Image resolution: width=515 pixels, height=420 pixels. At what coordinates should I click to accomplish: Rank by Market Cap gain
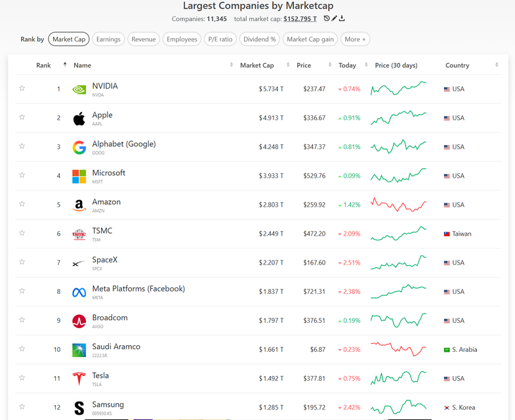coord(310,39)
